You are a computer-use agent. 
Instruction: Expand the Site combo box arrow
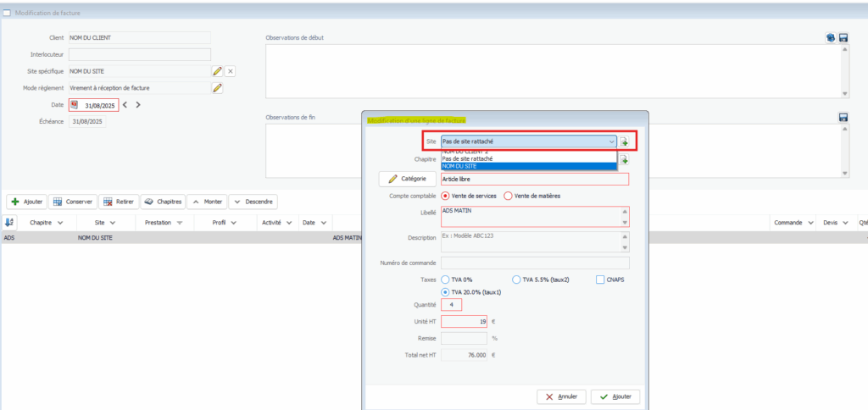611,142
